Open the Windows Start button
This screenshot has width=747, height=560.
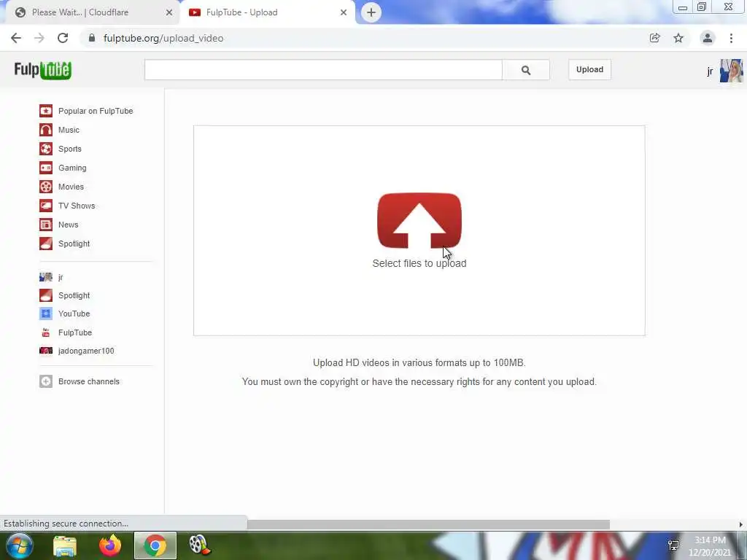(x=20, y=545)
